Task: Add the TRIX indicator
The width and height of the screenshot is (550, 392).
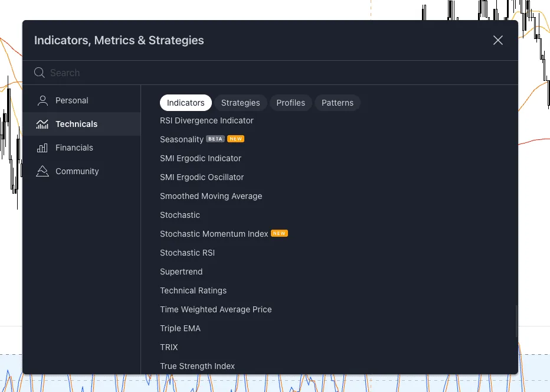Action: (169, 348)
